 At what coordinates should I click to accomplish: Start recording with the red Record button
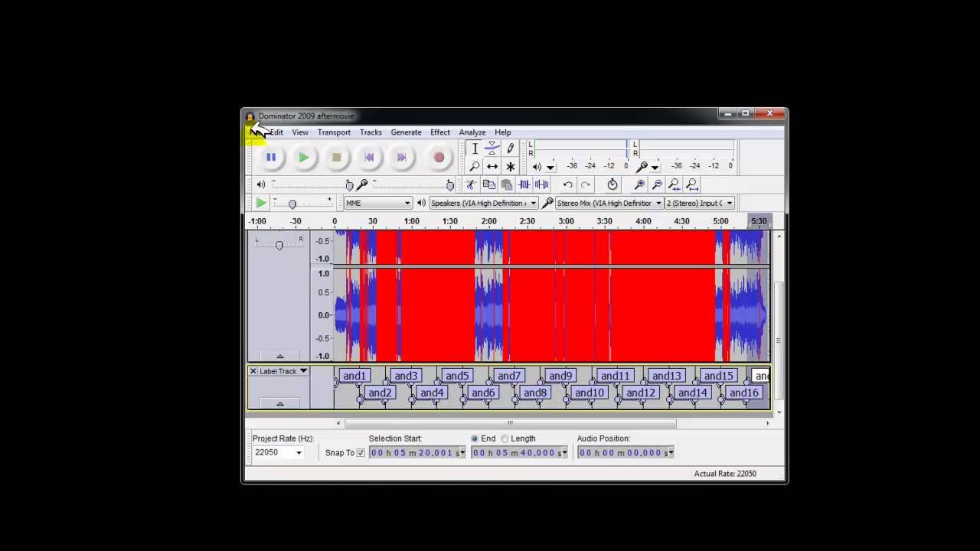(x=439, y=157)
